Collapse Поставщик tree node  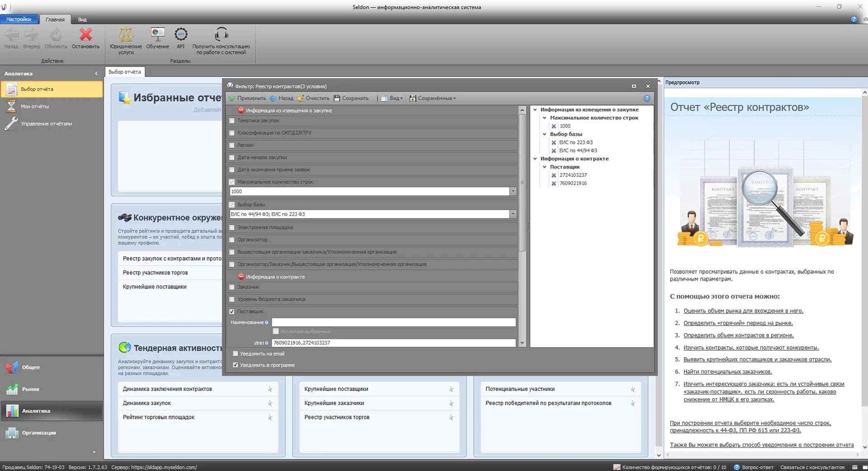coord(544,167)
